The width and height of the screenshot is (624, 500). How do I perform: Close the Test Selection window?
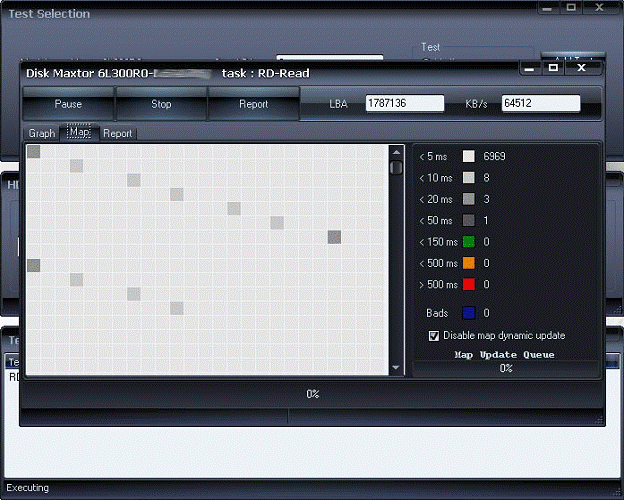(x=600, y=7)
